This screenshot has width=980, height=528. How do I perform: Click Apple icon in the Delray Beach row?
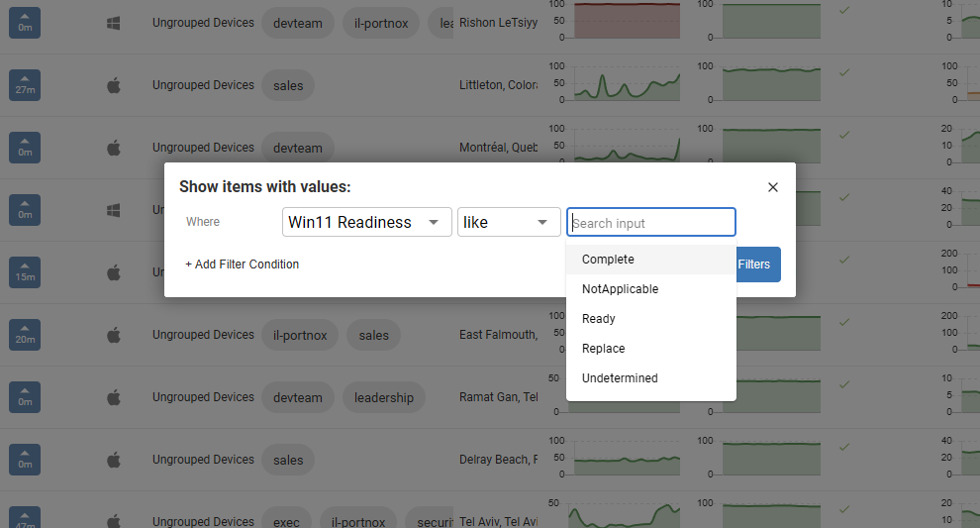pyautogui.click(x=113, y=460)
